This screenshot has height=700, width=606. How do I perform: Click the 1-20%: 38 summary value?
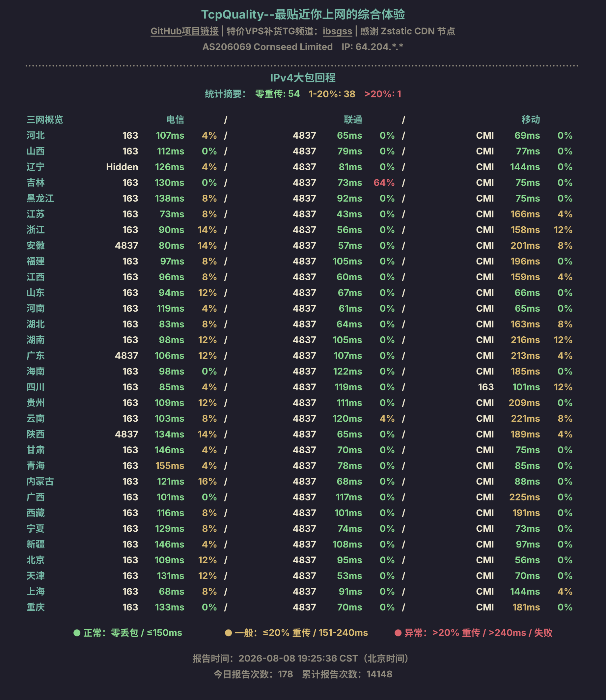click(x=332, y=94)
